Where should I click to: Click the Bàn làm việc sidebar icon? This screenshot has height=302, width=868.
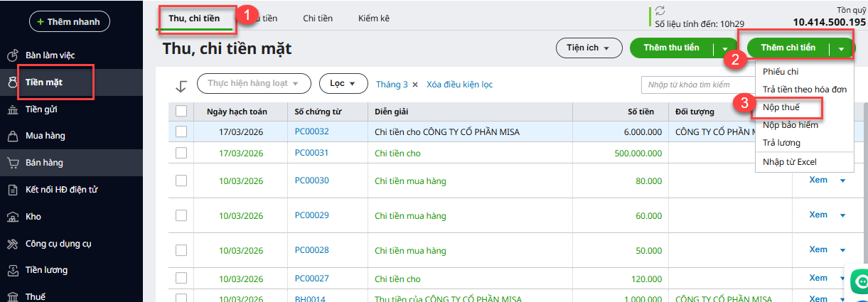tap(13, 55)
